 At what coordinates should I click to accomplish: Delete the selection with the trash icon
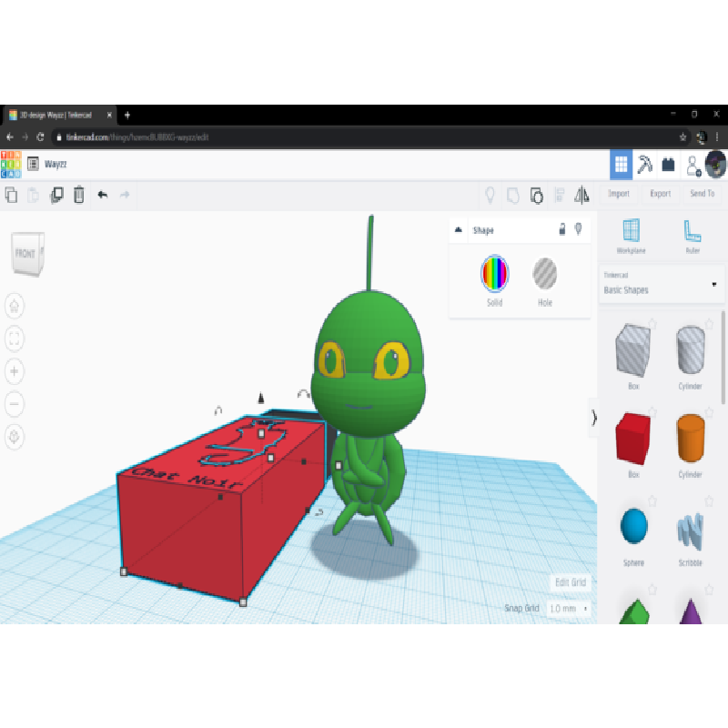tap(79, 194)
